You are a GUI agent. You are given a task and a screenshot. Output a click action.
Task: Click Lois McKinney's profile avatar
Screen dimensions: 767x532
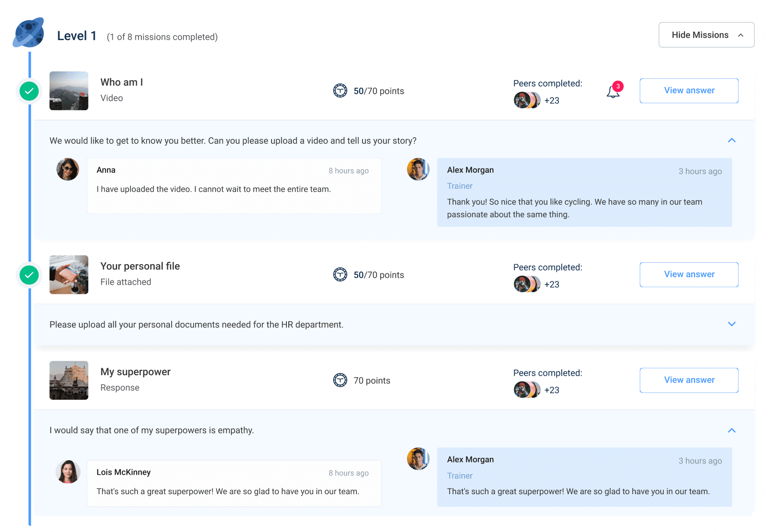[68, 471]
